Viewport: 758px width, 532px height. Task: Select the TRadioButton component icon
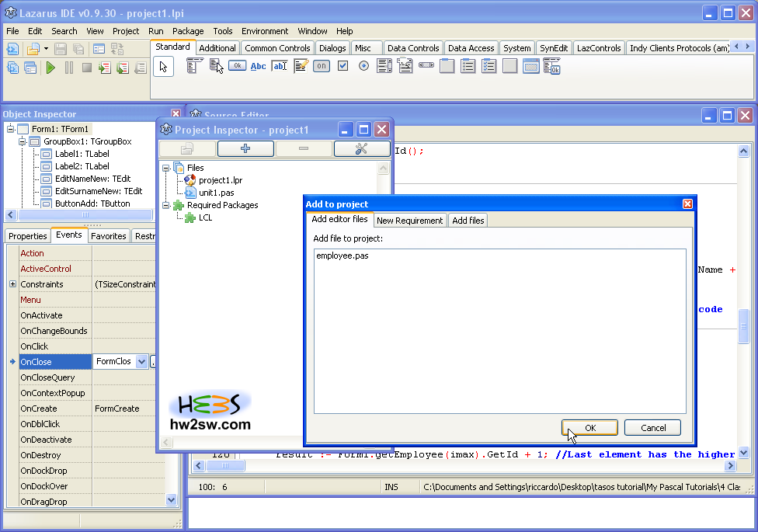pyautogui.click(x=363, y=66)
